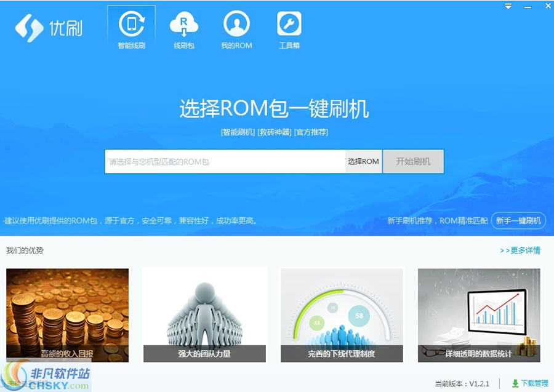554x392 pixels.
Task: Open the 详细透明的数据统计 thumbnail
Action: tap(479, 315)
